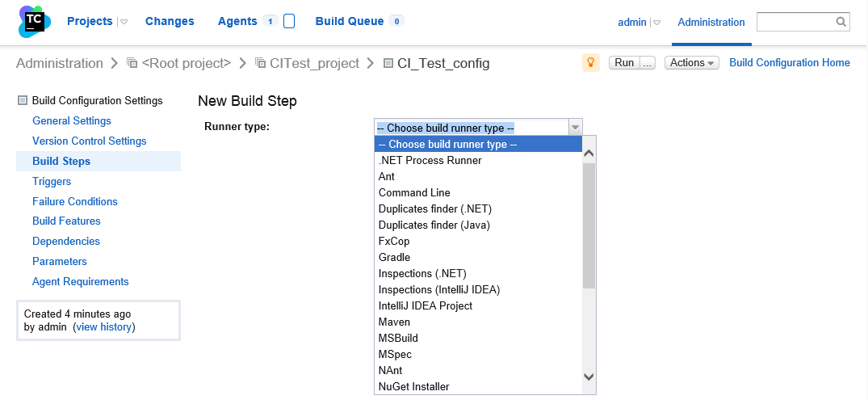
Task: Open the Actions dropdown button
Action: (691, 63)
